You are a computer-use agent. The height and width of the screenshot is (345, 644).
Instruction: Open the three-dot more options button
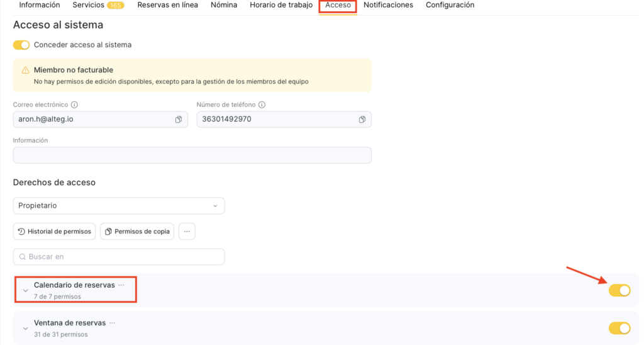[x=187, y=232]
